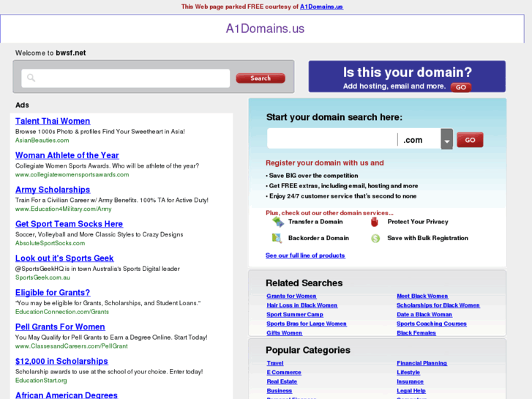Open the Army Scholarships ad link
The image size is (532, 399).
[x=53, y=190]
